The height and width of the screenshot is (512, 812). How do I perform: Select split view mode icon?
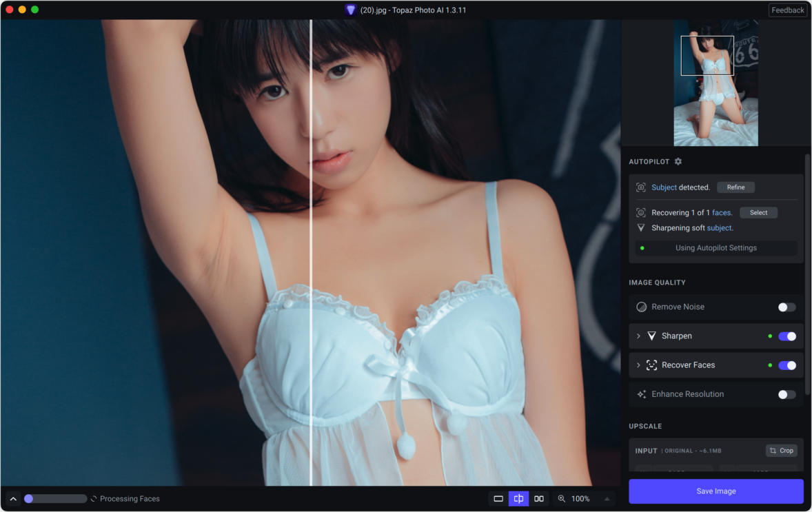click(x=518, y=499)
